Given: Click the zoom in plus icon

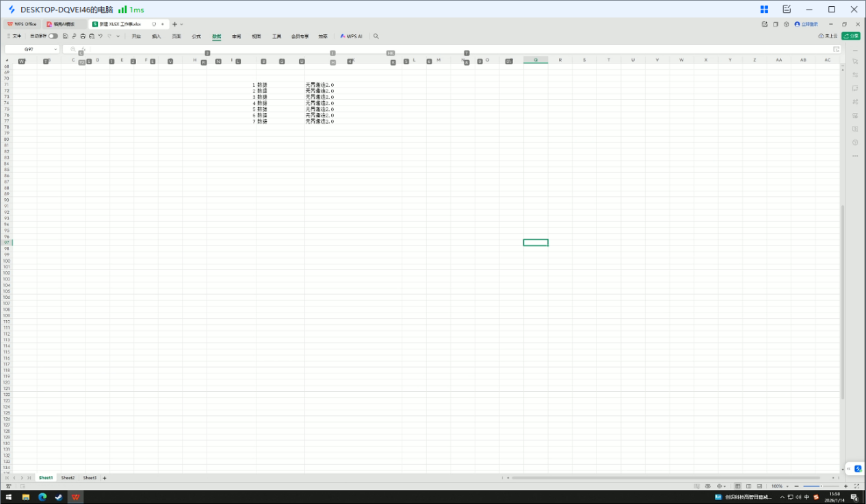Looking at the screenshot, I should (845, 486).
